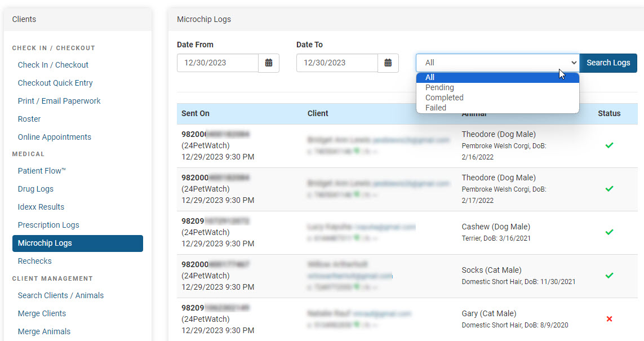
Task: Go to Drug Logs in sidebar
Action: coord(35,189)
